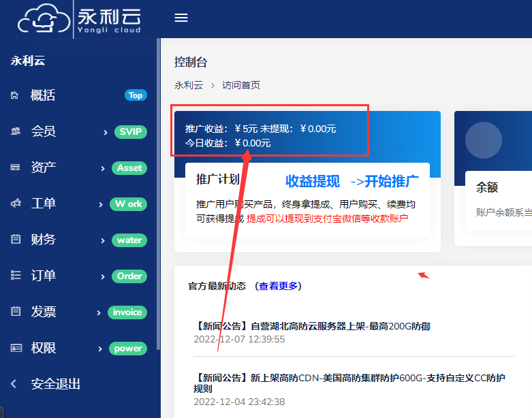Expand the 订单 submenu chevron
The height and width of the screenshot is (418, 532).
(103, 277)
